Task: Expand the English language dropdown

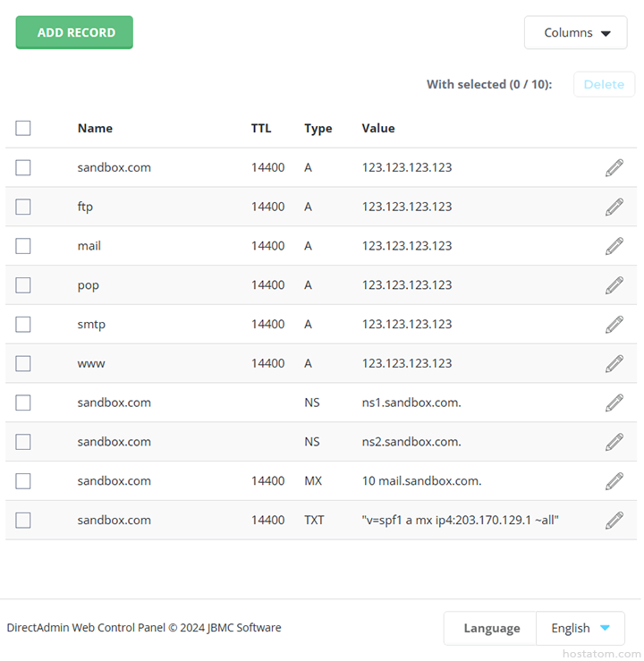Action: [580, 628]
